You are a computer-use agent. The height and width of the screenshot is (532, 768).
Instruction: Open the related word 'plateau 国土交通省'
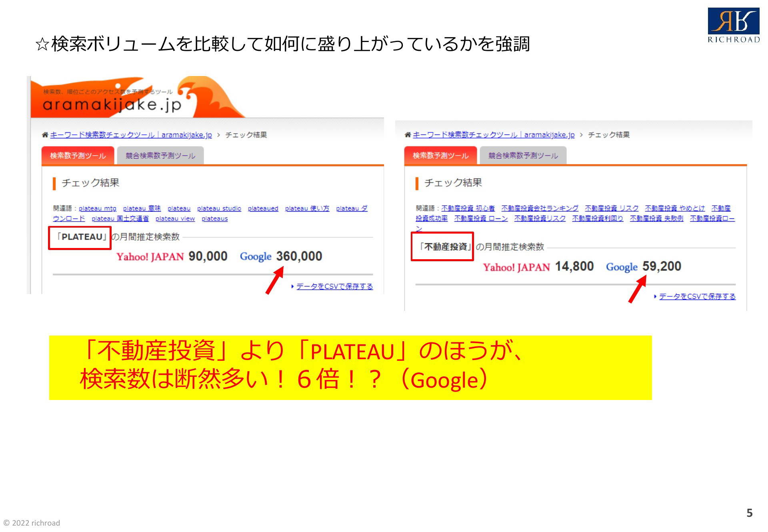[120, 219]
